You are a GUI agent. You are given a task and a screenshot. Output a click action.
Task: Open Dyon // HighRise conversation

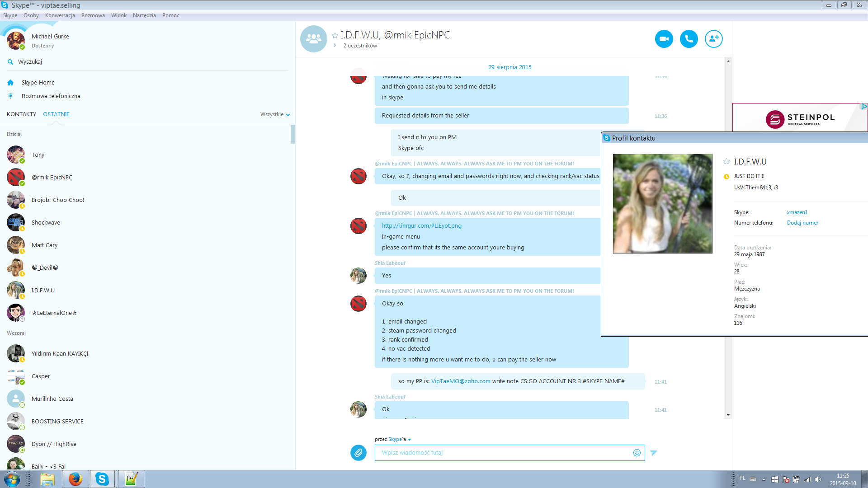54,444
